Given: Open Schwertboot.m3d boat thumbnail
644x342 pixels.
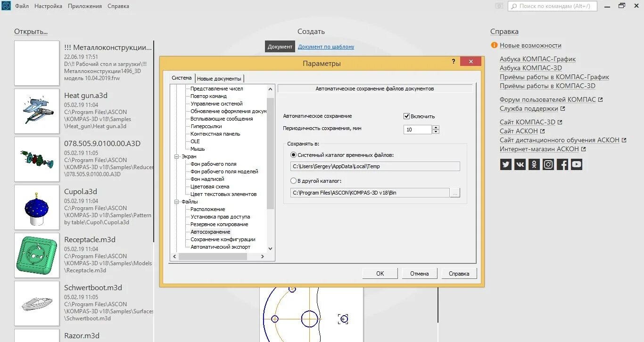Looking at the screenshot, I should [x=37, y=303].
